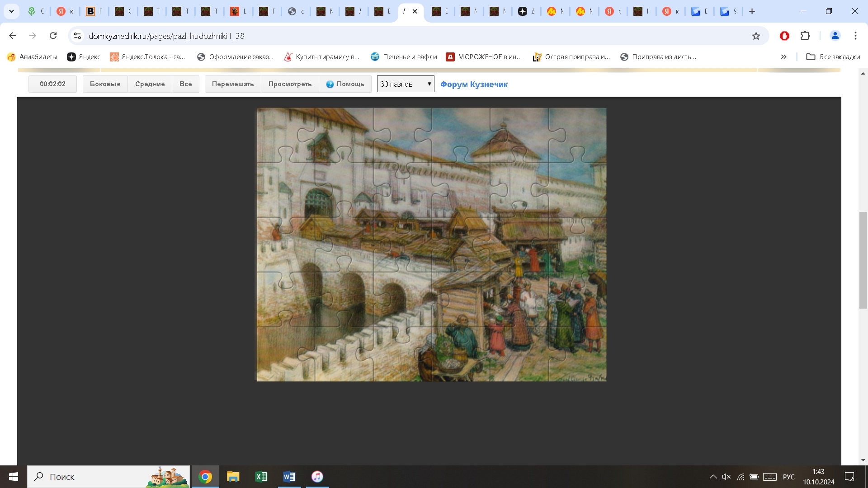Open the 30 пазлов piece-count dropdown

pos(406,84)
